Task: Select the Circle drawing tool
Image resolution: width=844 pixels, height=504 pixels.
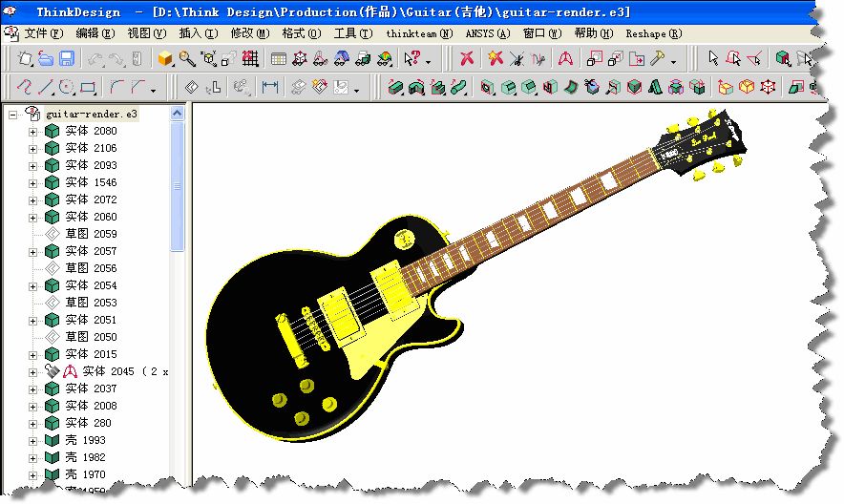Action: (67, 87)
